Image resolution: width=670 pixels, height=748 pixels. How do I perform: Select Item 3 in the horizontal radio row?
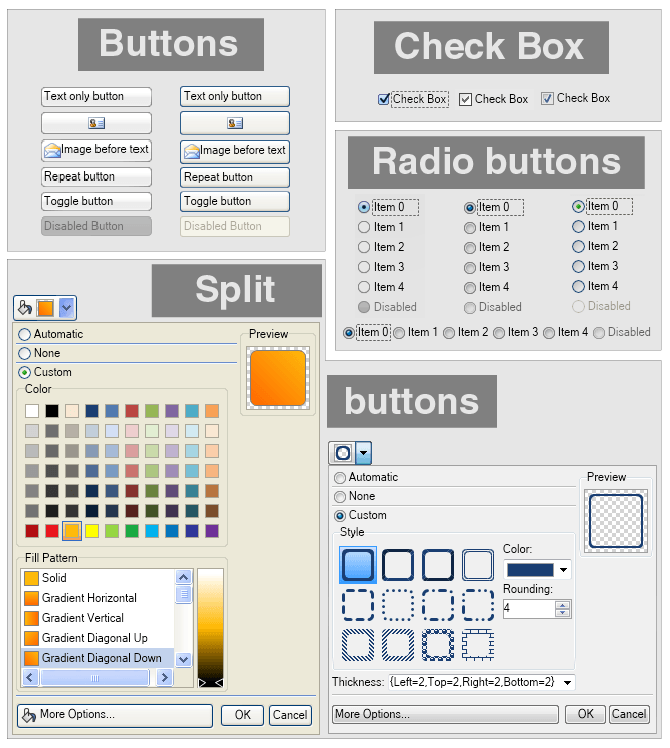499,333
